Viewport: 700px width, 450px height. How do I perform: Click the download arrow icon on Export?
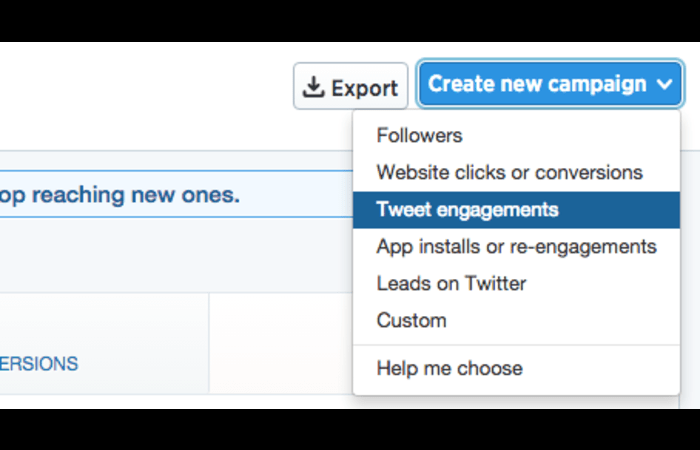point(313,87)
